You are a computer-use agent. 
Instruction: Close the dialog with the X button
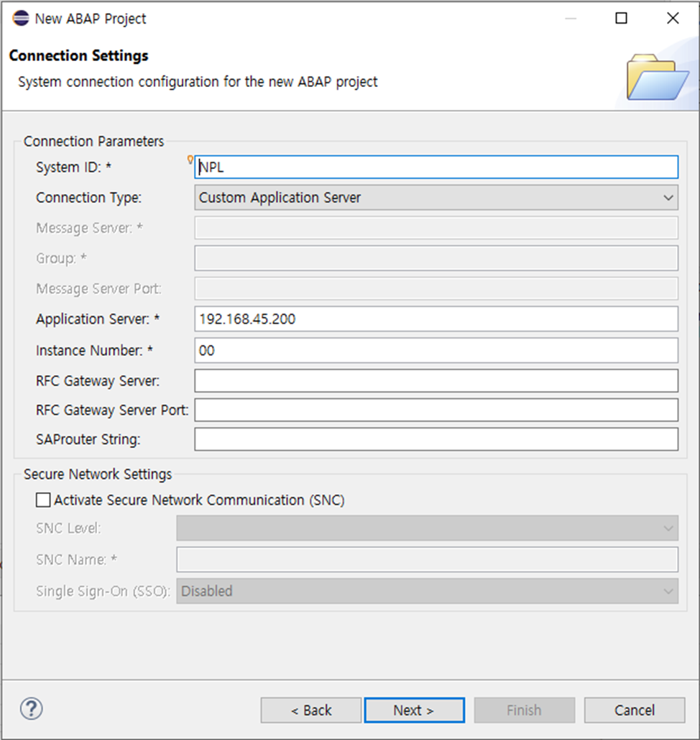[x=673, y=19]
